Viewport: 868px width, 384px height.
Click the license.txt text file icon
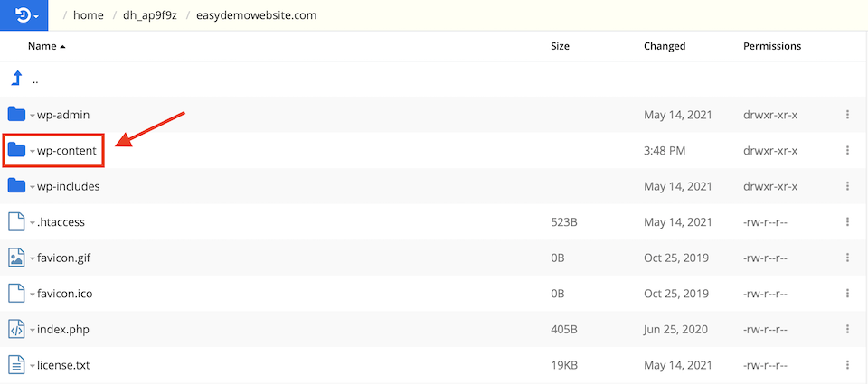[16, 365]
